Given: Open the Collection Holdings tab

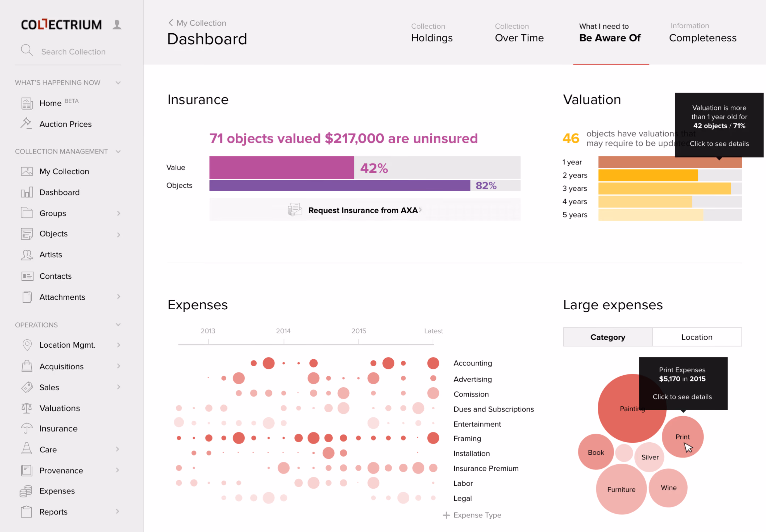Looking at the screenshot, I should point(432,33).
